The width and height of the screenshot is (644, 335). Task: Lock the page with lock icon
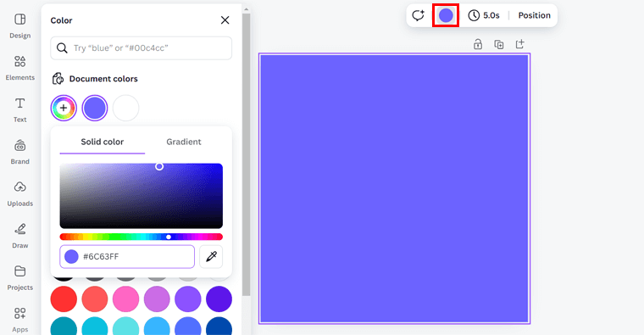pos(478,44)
